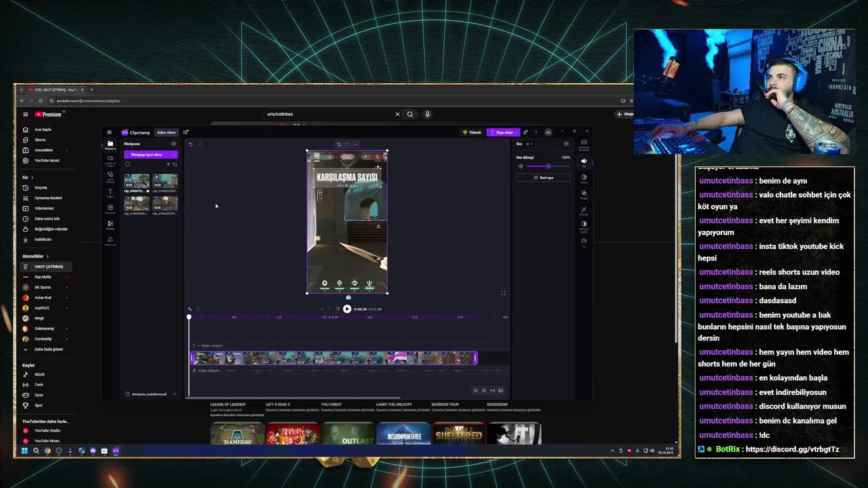868x488 pixels.
Task: Click the crop tool above the preview
Action: [x=339, y=144]
